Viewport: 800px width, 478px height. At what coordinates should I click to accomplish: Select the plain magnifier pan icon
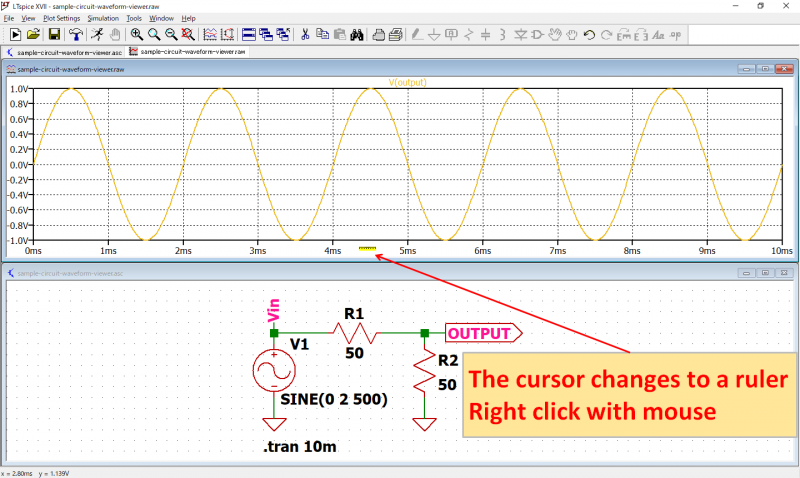click(154, 35)
